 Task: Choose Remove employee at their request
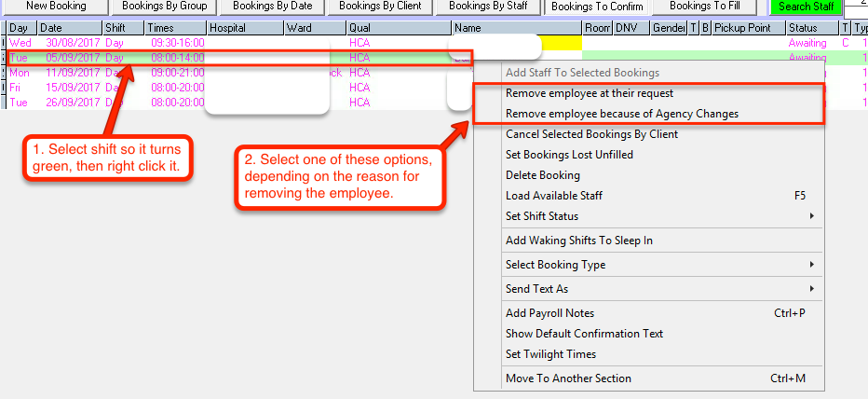pyautogui.click(x=589, y=93)
